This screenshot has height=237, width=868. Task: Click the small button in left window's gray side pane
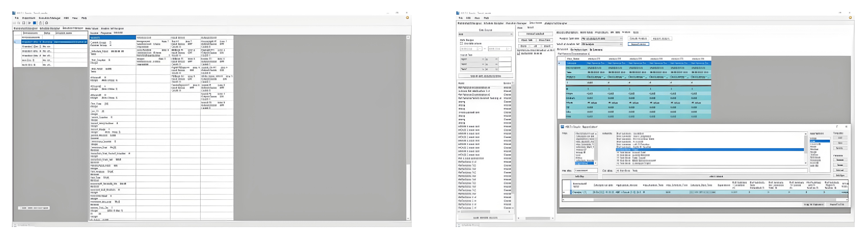click(x=34, y=208)
